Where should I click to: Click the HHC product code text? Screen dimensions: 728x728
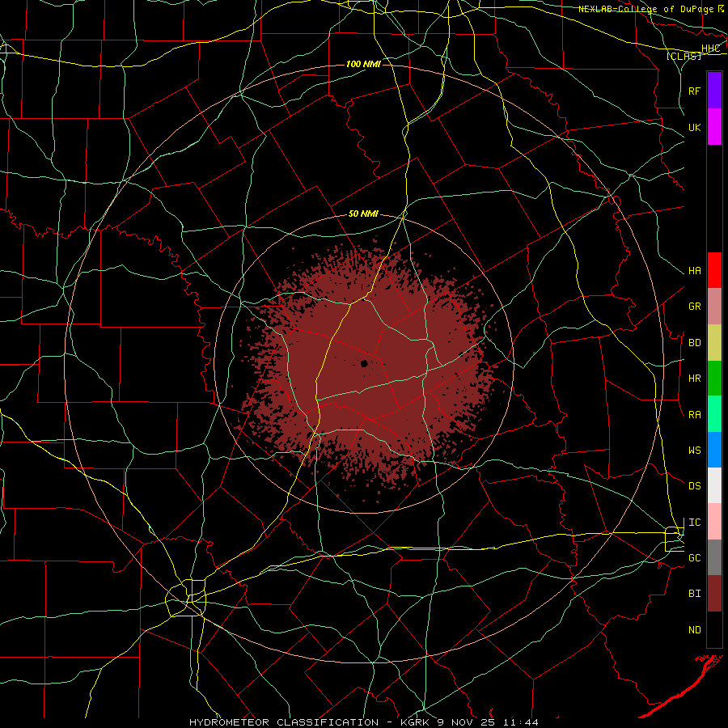click(711, 49)
